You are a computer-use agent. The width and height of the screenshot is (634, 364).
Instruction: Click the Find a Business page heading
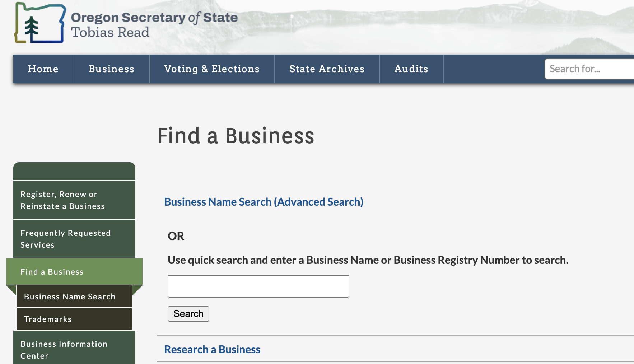coord(236,136)
